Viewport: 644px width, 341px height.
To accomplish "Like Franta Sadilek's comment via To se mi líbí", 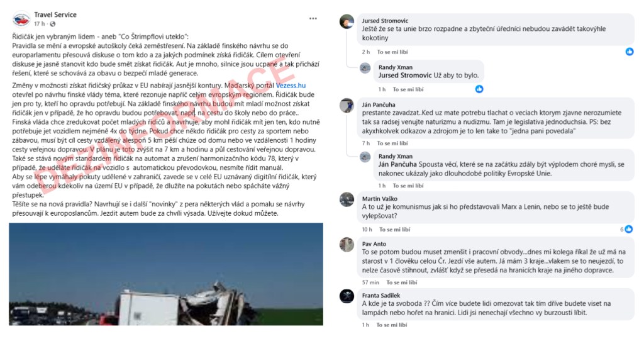I will point(392,325).
